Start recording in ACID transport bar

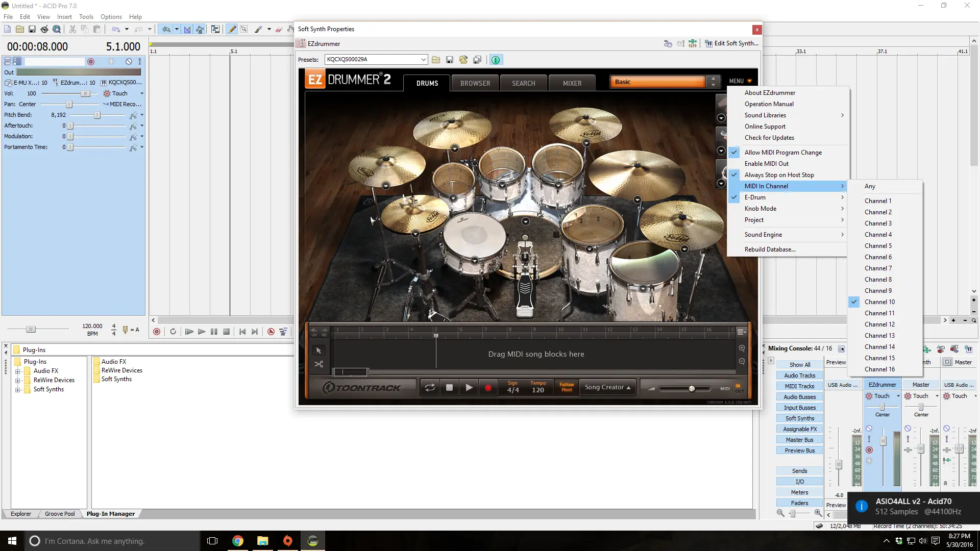(x=157, y=332)
